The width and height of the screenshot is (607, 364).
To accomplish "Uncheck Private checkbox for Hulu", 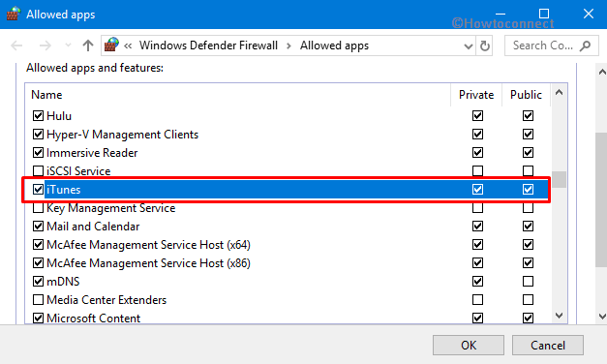I will pyautogui.click(x=477, y=115).
